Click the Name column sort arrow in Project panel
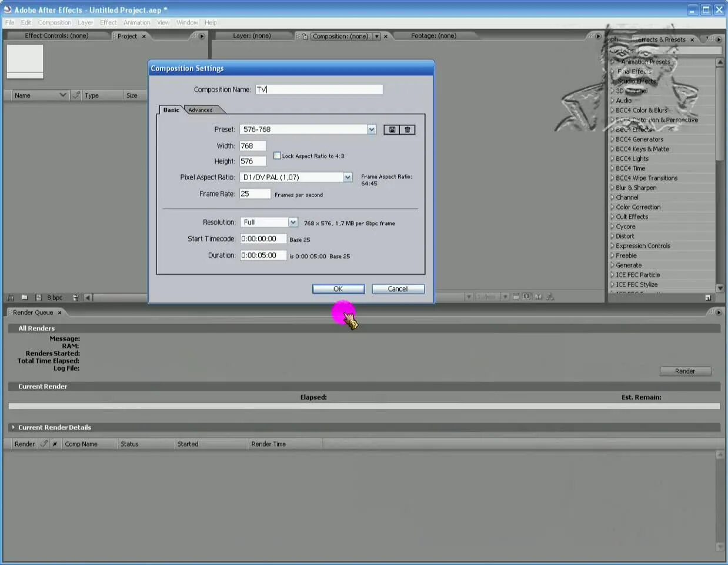Image resolution: width=728 pixels, height=565 pixels. pos(63,95)
